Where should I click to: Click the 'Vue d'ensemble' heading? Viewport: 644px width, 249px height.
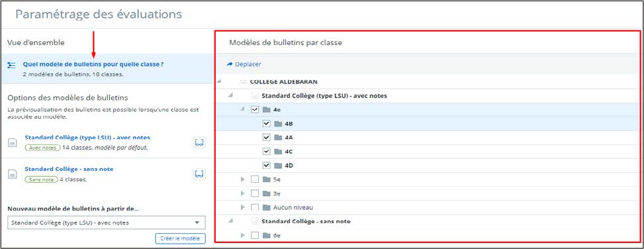36,42
